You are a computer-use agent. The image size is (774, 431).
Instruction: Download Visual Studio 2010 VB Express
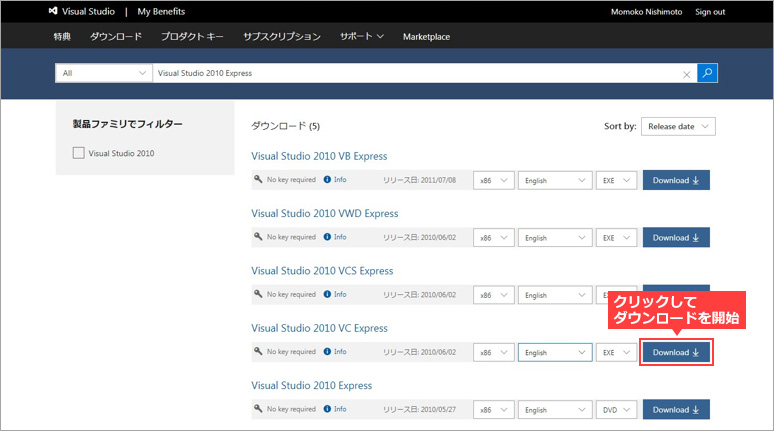tap(676, 180)
